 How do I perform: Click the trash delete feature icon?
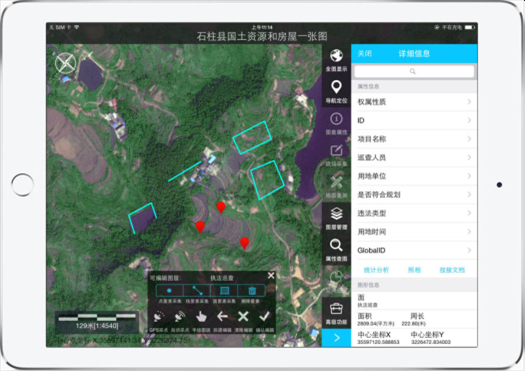point(252,290)
